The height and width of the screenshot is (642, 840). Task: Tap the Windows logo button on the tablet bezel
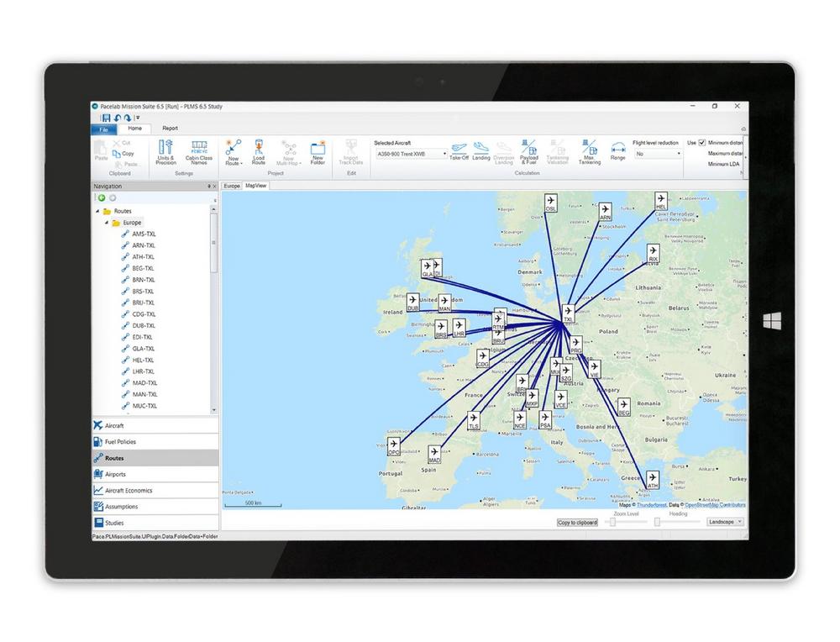point(772,321)
